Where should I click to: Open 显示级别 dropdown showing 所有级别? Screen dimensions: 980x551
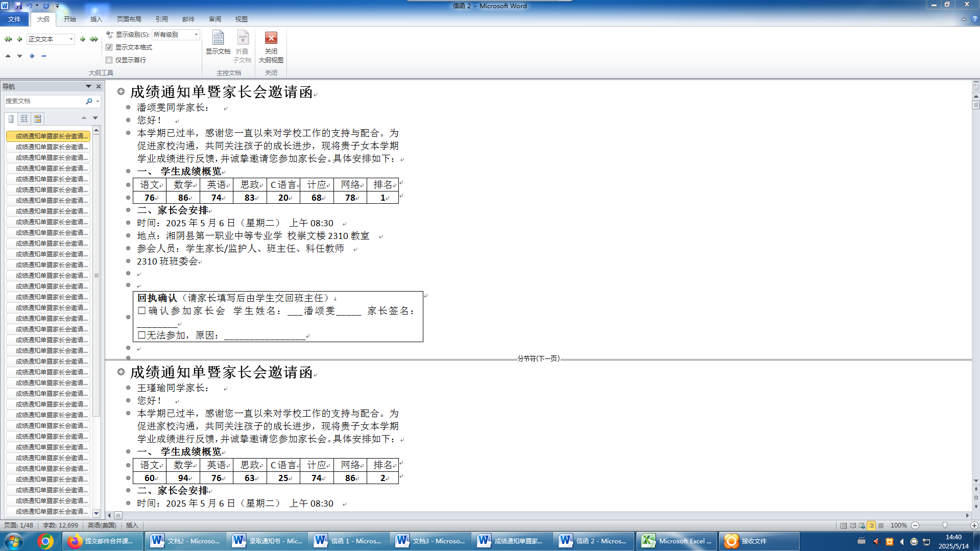(x=196, y=35)
